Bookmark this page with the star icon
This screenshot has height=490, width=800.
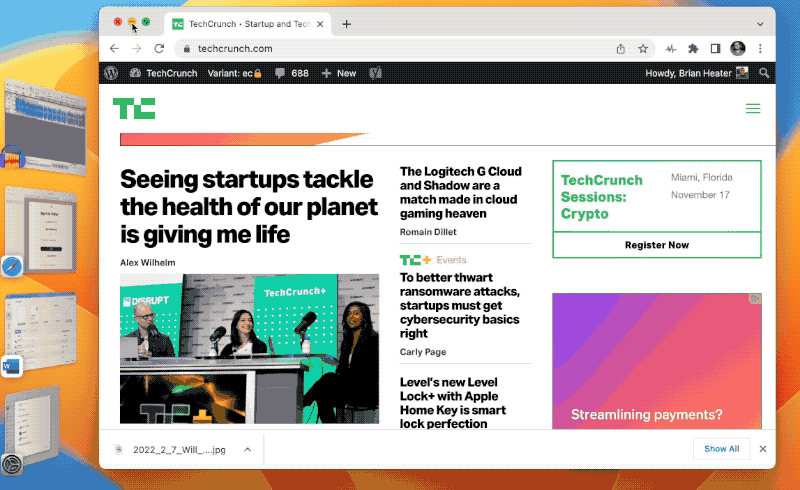pos(643,48)
